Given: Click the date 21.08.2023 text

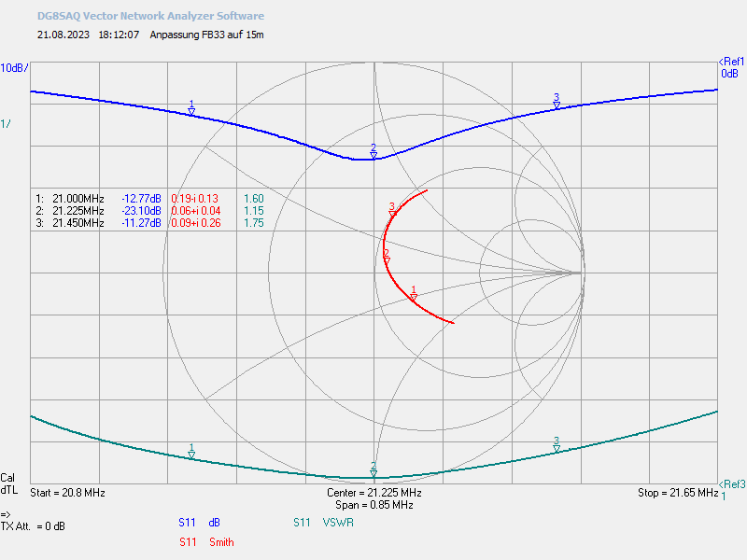Looking at the screenshot, I should pyautogui.click(x=63, y=35).
